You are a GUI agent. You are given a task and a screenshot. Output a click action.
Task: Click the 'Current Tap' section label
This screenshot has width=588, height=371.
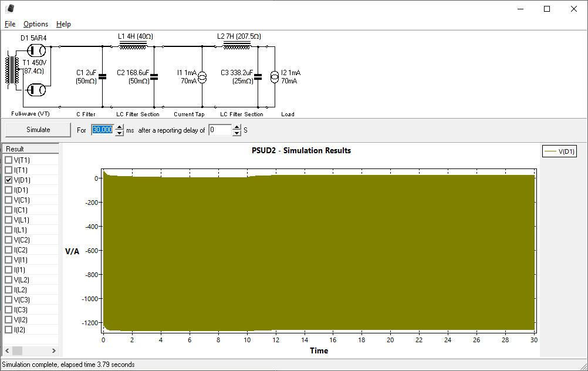click(189, 114)
